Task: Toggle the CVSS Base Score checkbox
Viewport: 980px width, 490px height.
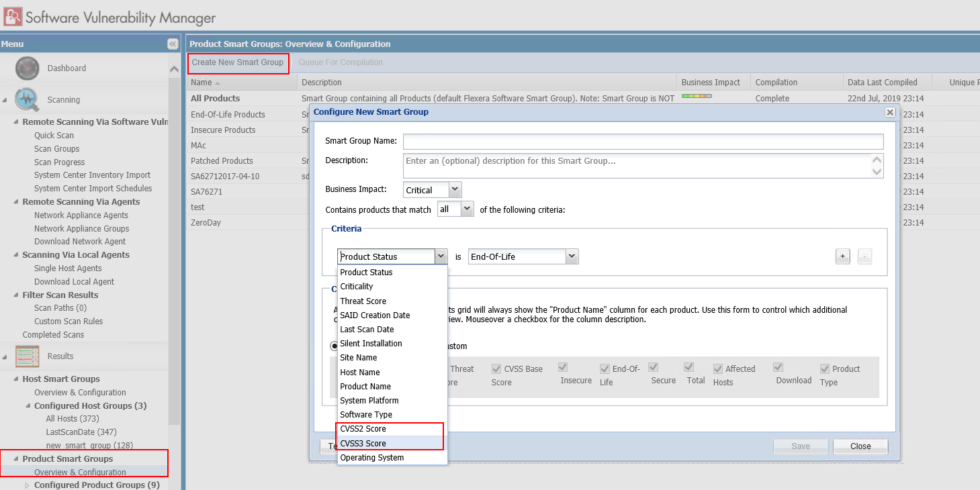Action: point(496,369)
